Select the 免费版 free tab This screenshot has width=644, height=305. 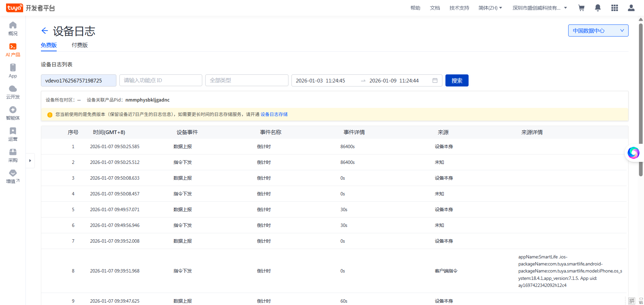(x=49, y=45)
